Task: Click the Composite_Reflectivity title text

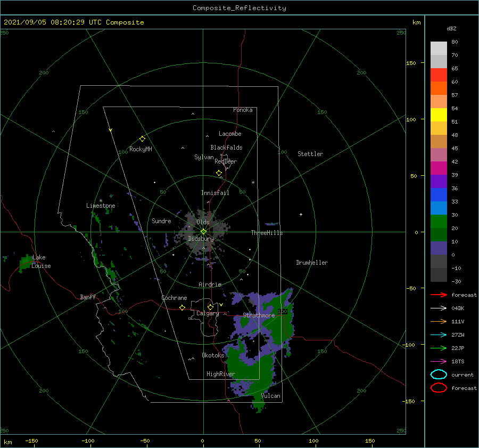Action: [240, 8]
